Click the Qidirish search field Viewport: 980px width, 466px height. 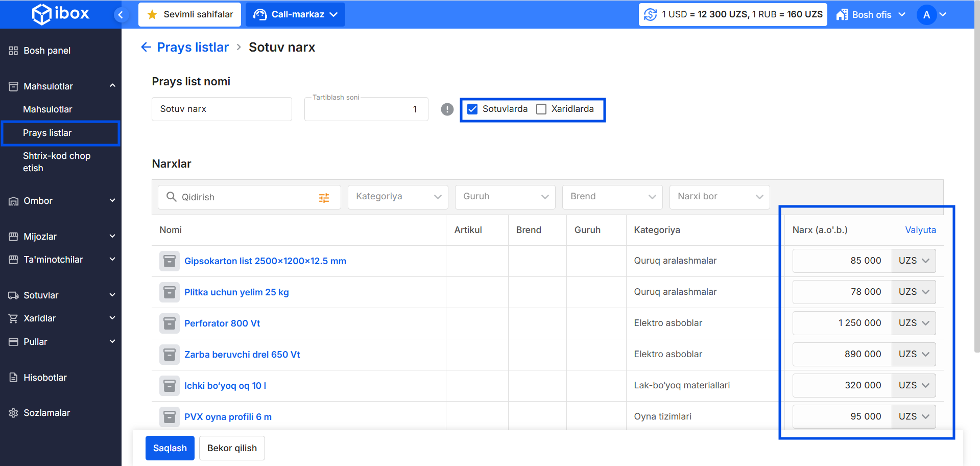[245, 197]
